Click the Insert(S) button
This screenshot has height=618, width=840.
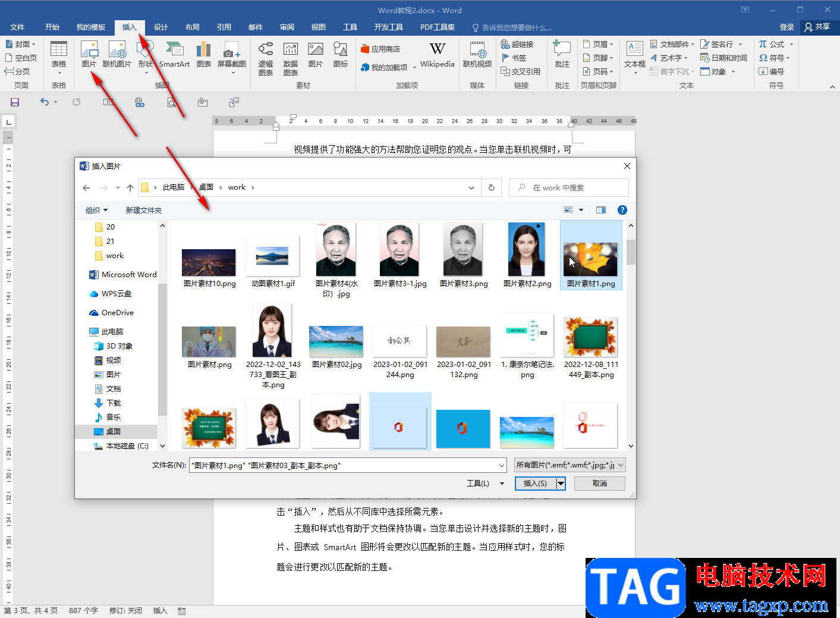click(x=535, y=484)
